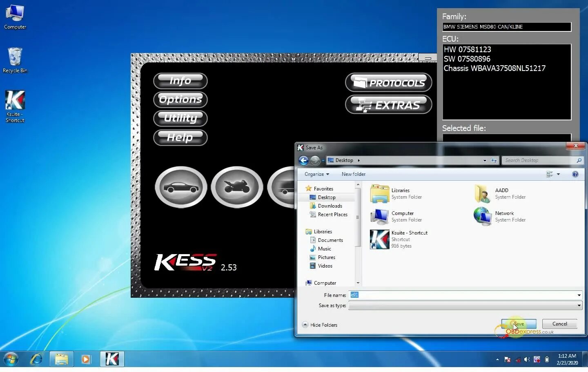Viewport: 588px width, 372px height.
Task: Open Ksuite Shortcut on the desktop
Action: (15, 107)
